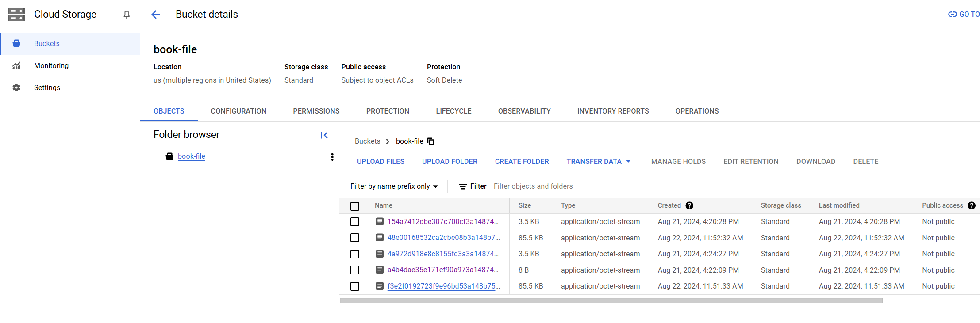Image resolution: width=980 pixels, height=323 pixels.
Task: Click the Upload Files button
Action: pos(380,162)
